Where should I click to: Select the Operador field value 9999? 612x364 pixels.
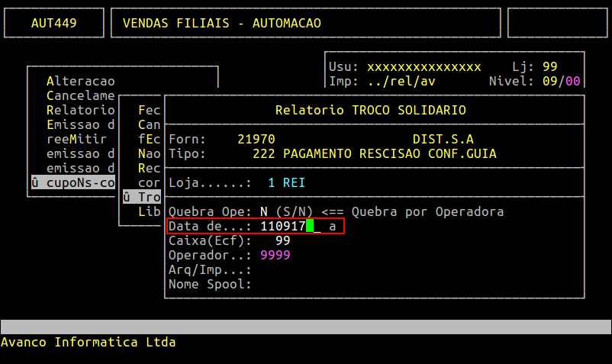[275, 256]
